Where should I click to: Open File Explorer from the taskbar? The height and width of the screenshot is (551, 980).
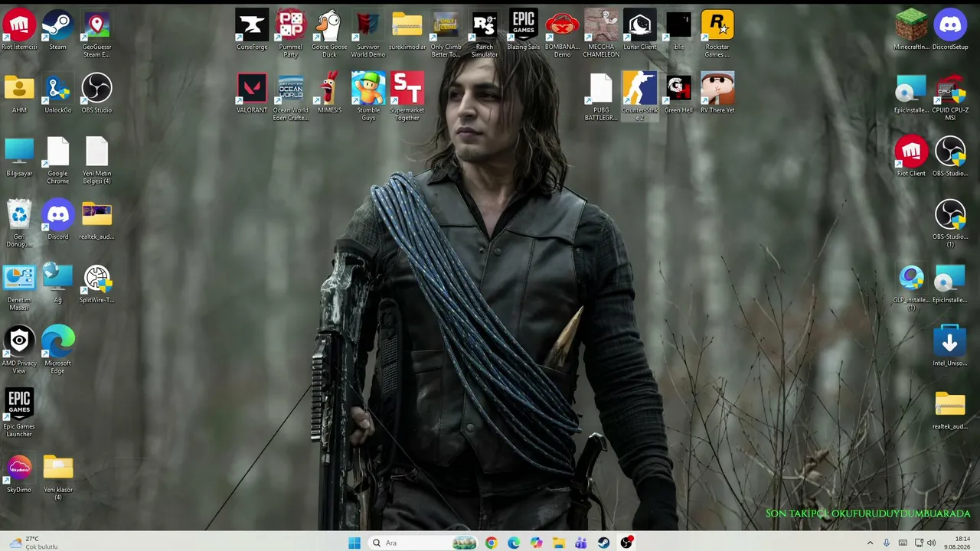point(559,543)
